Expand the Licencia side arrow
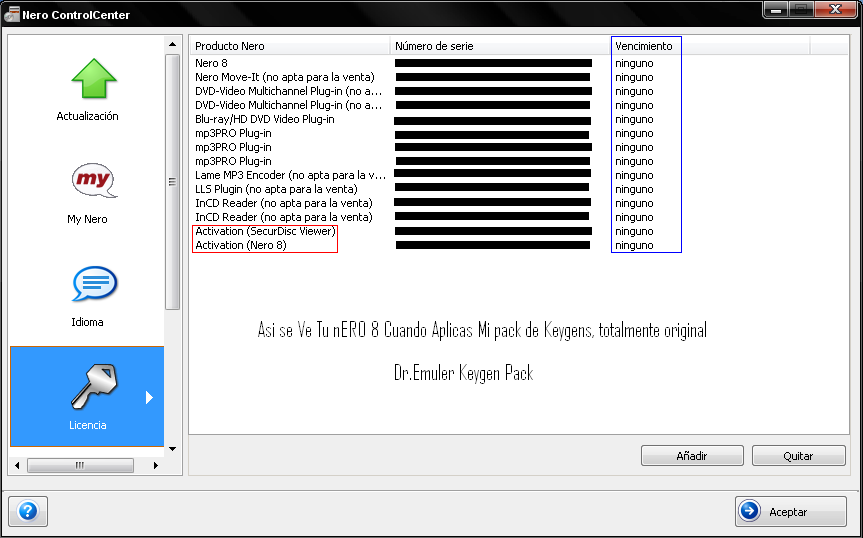Screen dimensions: 863x538 coord(149,397)
